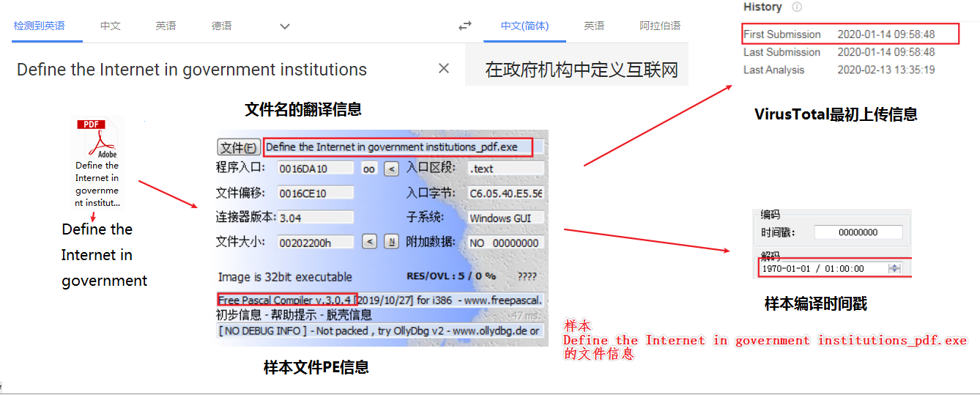
Task: Select the 检测到英语 source language tab
Action: (39, 26)
